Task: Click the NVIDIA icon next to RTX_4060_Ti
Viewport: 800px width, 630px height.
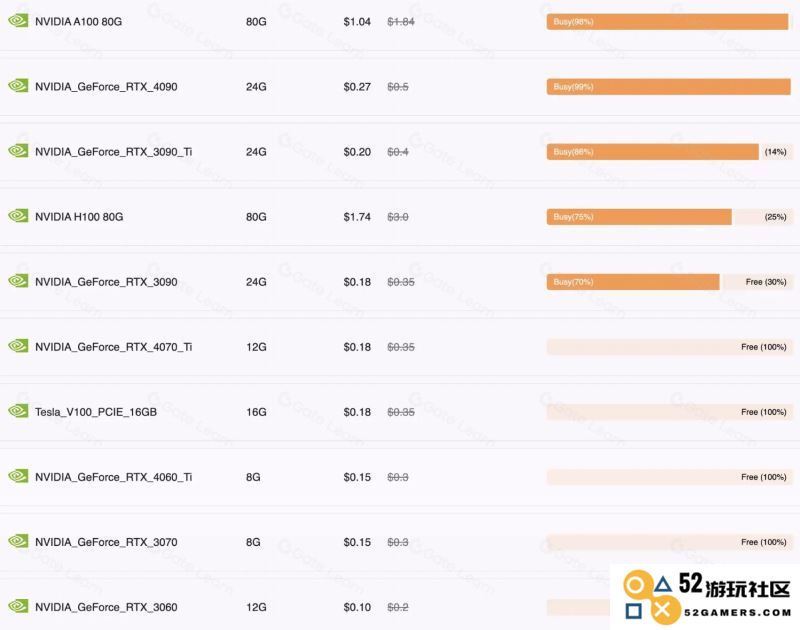Action: 18,476
